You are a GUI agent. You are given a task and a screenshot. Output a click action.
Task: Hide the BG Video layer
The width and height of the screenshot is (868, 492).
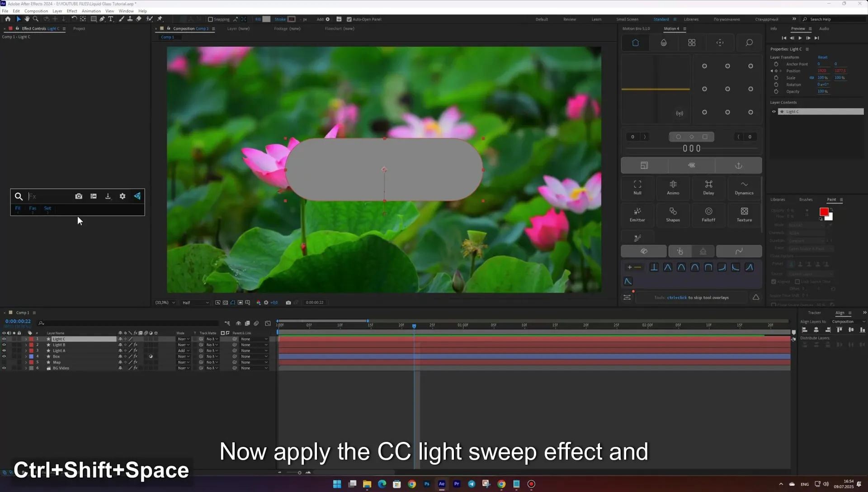click(x=4, y=368)
